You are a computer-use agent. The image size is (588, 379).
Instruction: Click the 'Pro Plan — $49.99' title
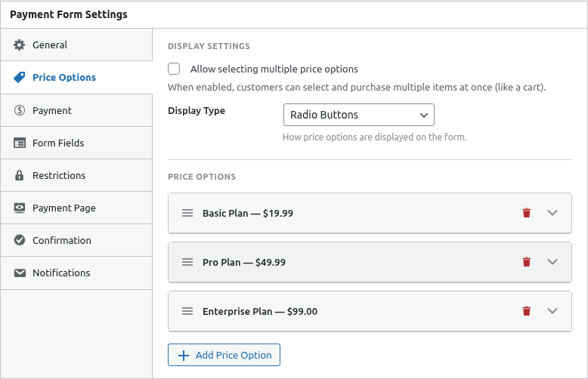point(244,262)
